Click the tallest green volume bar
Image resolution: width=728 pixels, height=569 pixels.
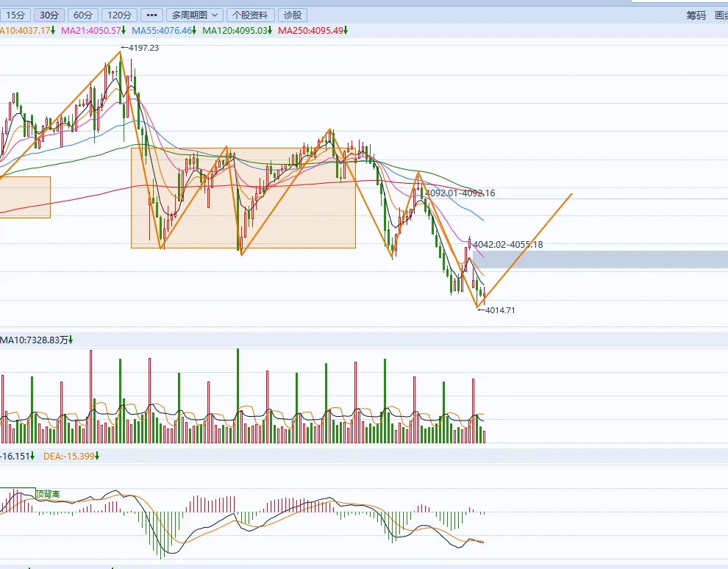(x=238, y=396)
